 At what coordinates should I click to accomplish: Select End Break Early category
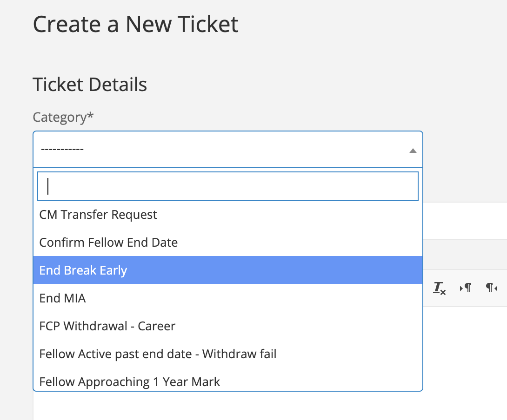tap(83, 270)
